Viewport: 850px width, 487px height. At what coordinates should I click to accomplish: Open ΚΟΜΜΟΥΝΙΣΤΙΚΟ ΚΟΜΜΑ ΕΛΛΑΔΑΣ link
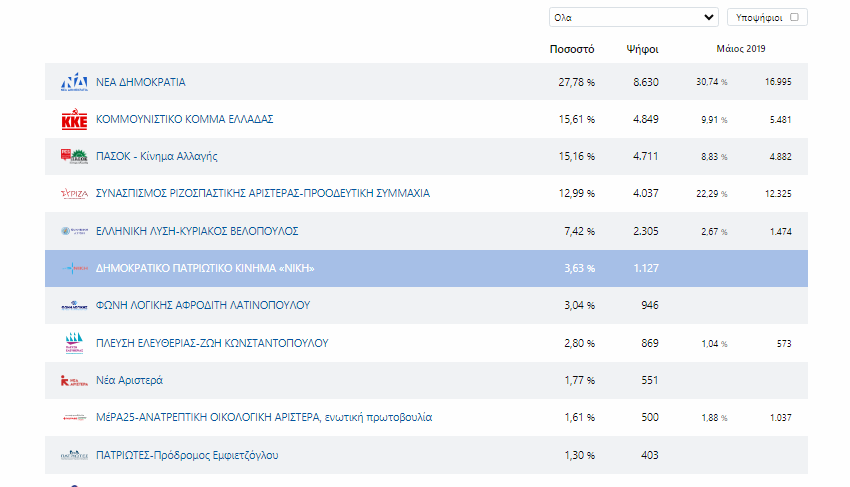tap(184, 119)
